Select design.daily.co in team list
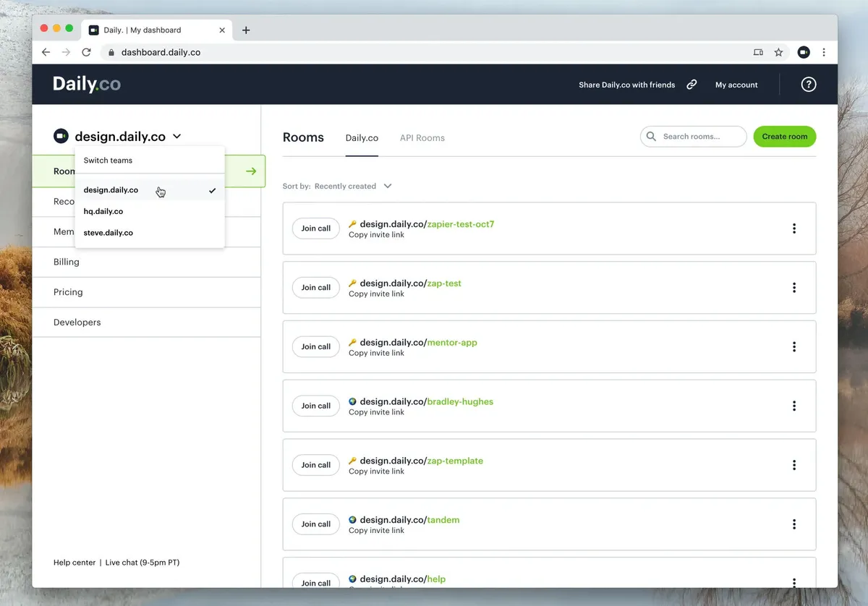The width and height of the screenshot is (868, 606). (x=150, y=190)
